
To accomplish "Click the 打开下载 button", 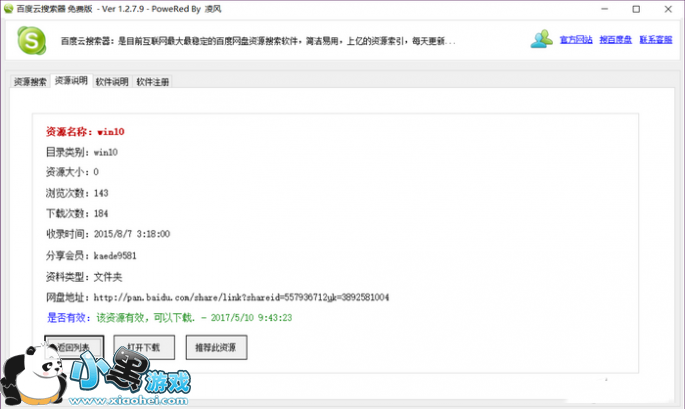I will pos(144,347).
